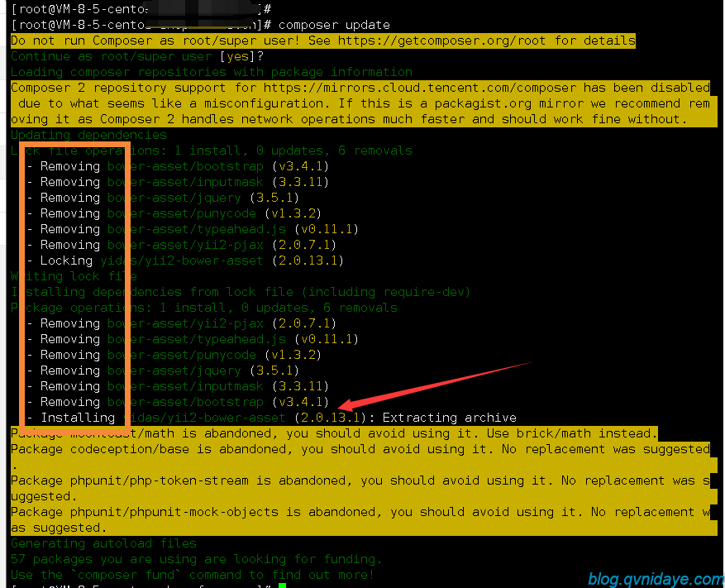Click 'Package operations: 1 install, 0 updates' line

point(204,308)
